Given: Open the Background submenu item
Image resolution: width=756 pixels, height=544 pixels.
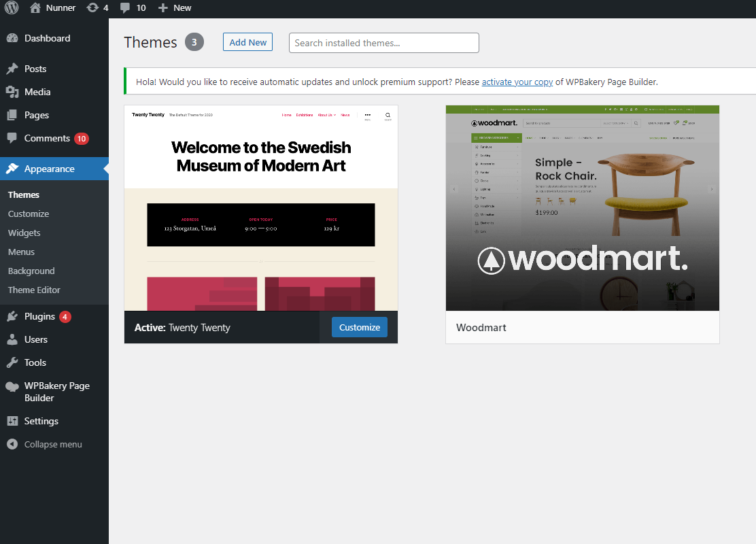Looking at the screenshot, I should point(31,271).
